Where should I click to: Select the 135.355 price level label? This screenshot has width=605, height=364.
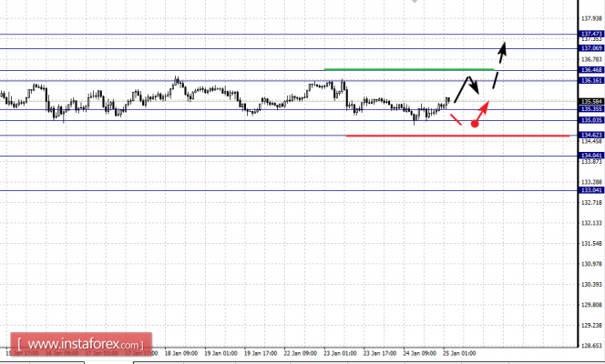pos(591,109)
